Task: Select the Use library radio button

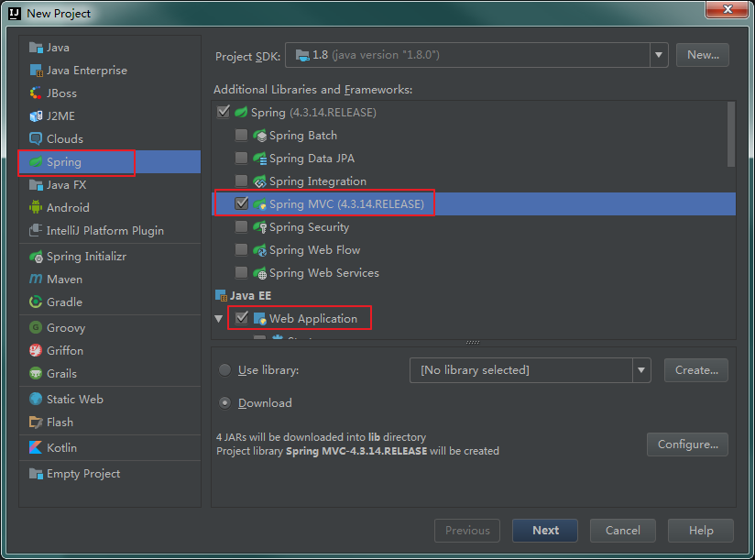Action: (224, 370)
